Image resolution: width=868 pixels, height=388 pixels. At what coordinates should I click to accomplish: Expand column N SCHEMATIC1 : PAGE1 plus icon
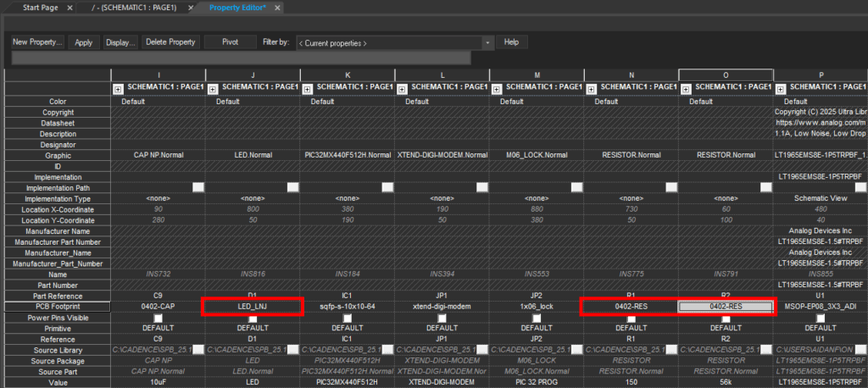click(591, 88)
